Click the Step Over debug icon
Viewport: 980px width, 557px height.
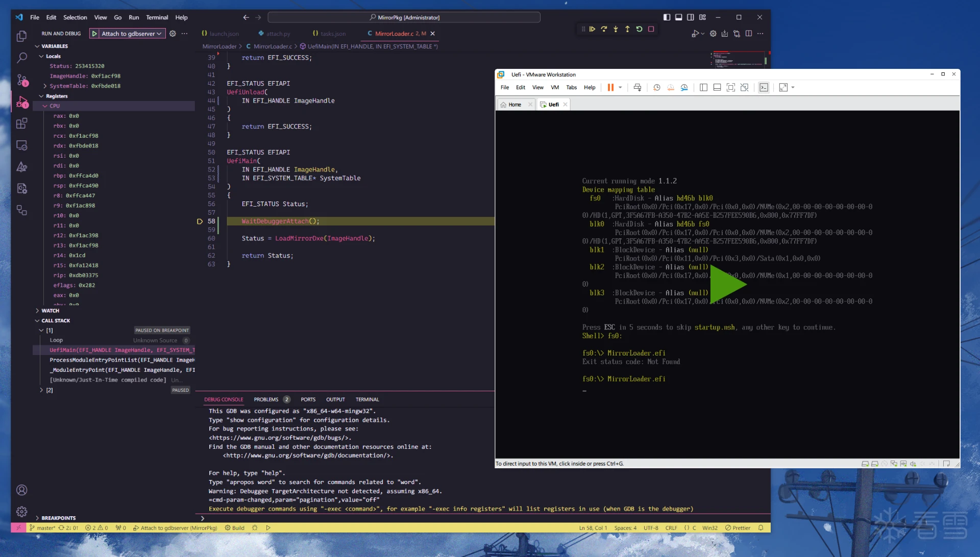click(x=604, y=29)
